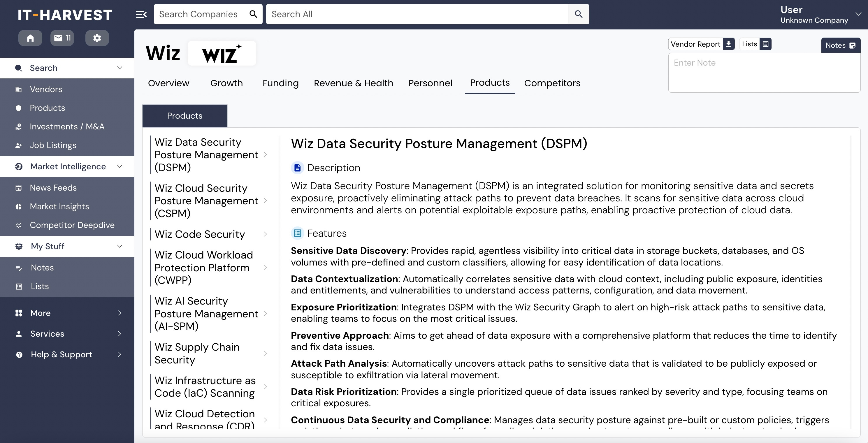Click the Vendor Report button label
The image size is (868, 443).
[x=695, y=44]
